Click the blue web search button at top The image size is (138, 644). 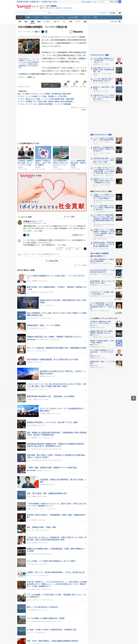point(120,2)
